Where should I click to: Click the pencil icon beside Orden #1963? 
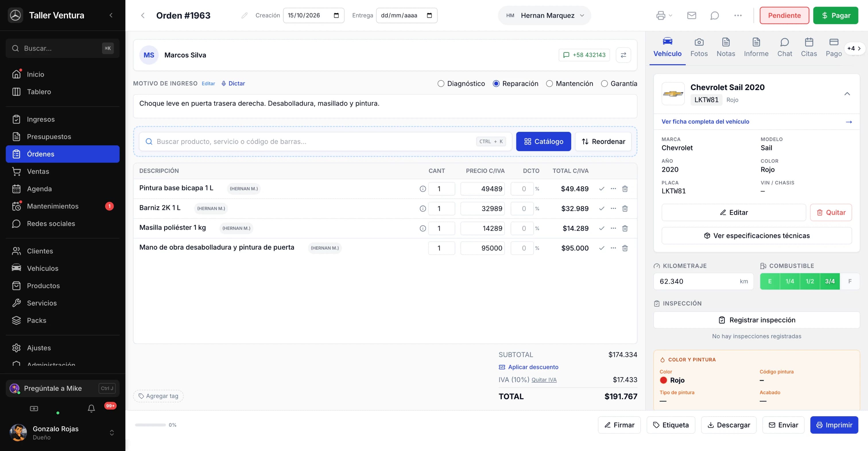pos(244,16)
